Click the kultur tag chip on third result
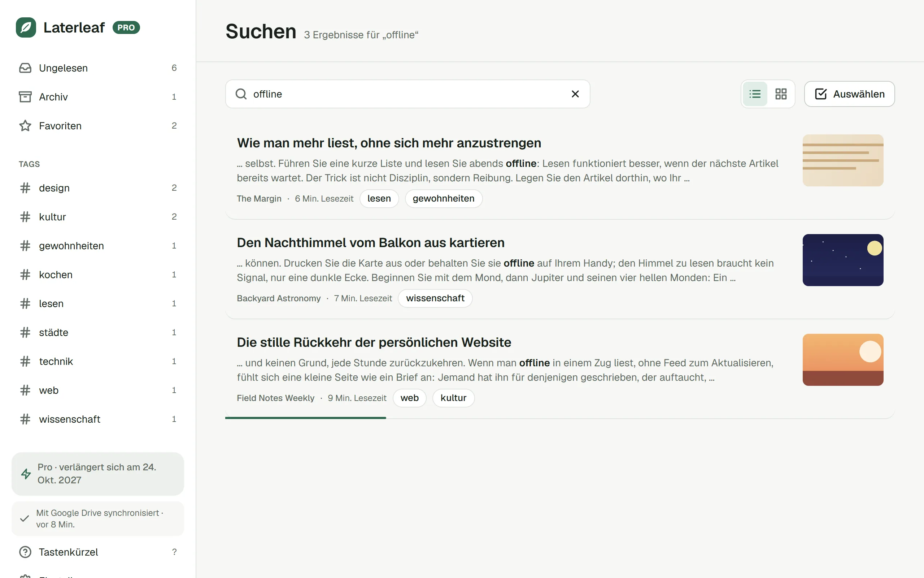Viewport: 924px width, 578px height. coord(453,398)
